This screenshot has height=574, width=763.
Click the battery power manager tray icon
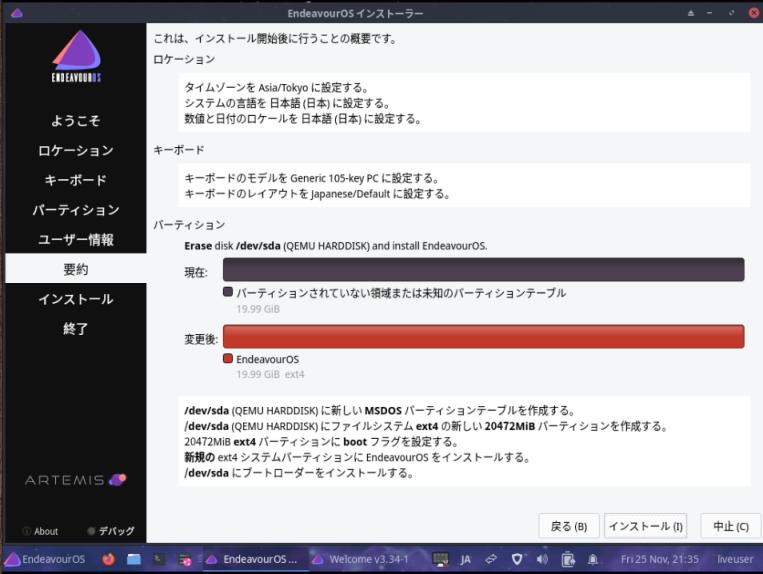click(x=567, y=560)
